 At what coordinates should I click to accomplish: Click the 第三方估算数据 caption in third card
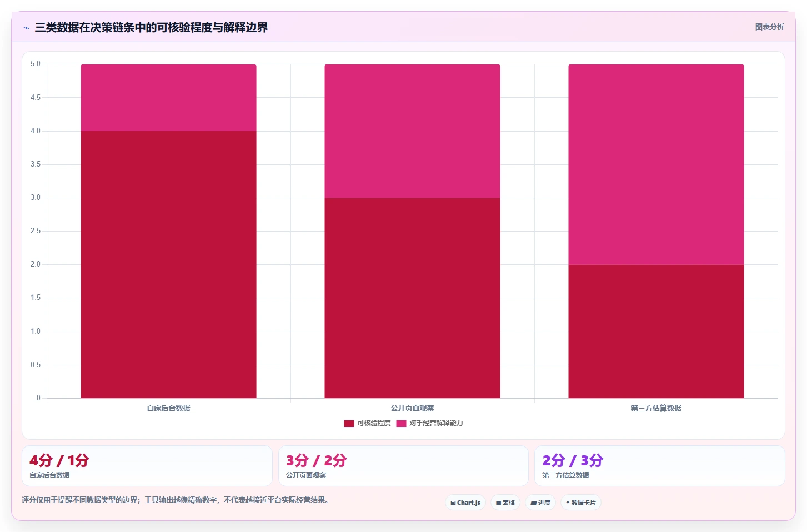(x=565, y=475)
